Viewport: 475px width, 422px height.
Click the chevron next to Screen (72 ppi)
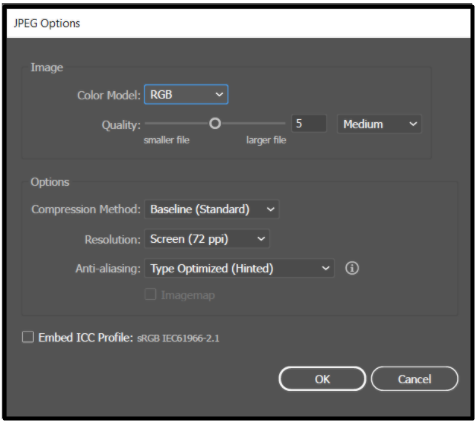point(261,239)
